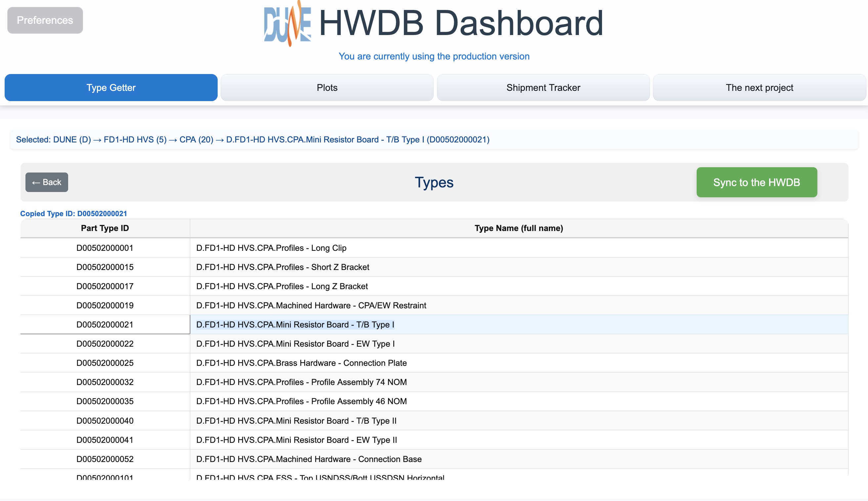Click the DUNE logo icon
Viewport: 868px width, 501px height.
287,24
